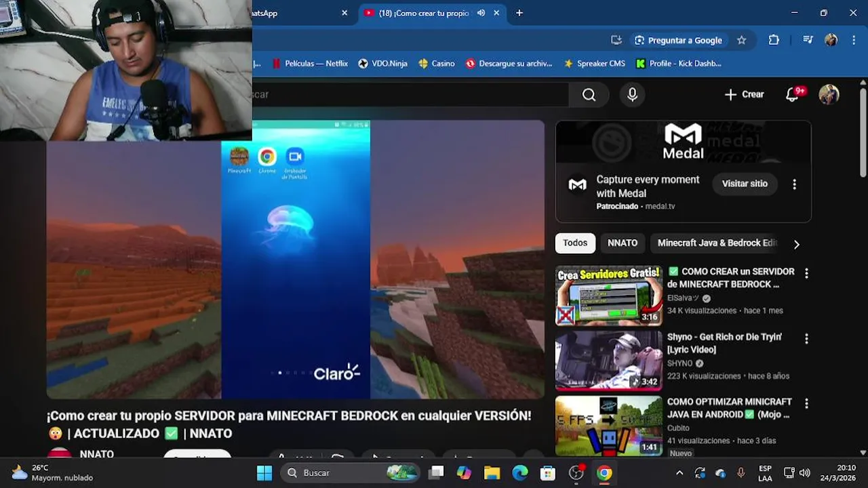Close the YouTube tab

496,13
